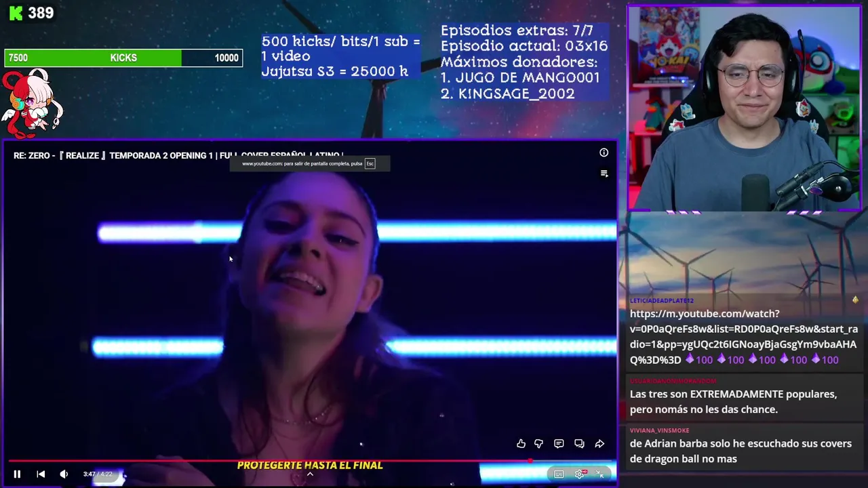
Task: Open the video comments panel
Action: [559, 443]
